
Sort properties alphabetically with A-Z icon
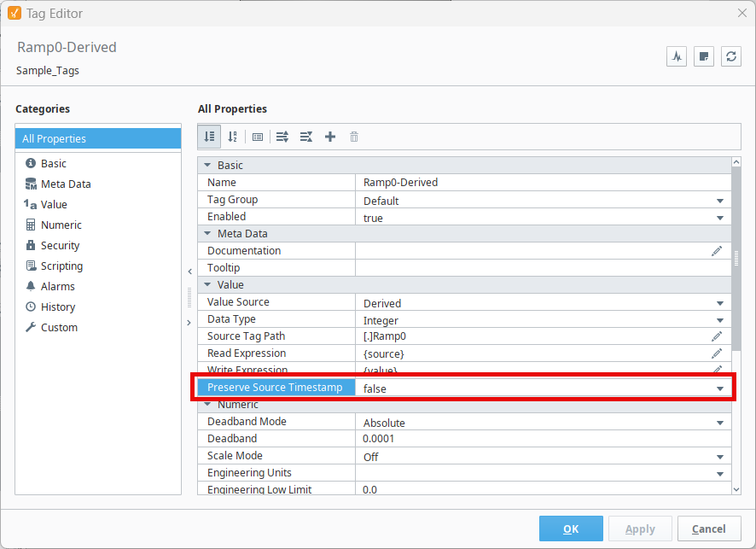232,137
